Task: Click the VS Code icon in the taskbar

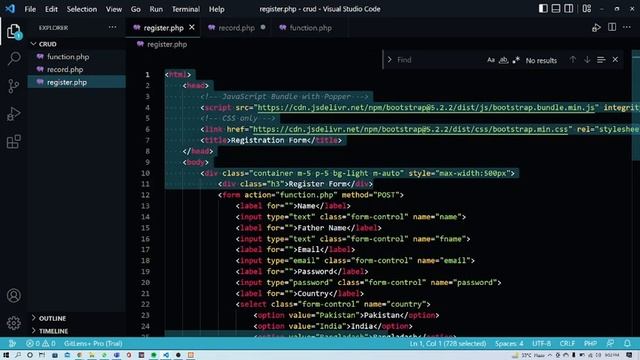Action: tap(166, 355)
